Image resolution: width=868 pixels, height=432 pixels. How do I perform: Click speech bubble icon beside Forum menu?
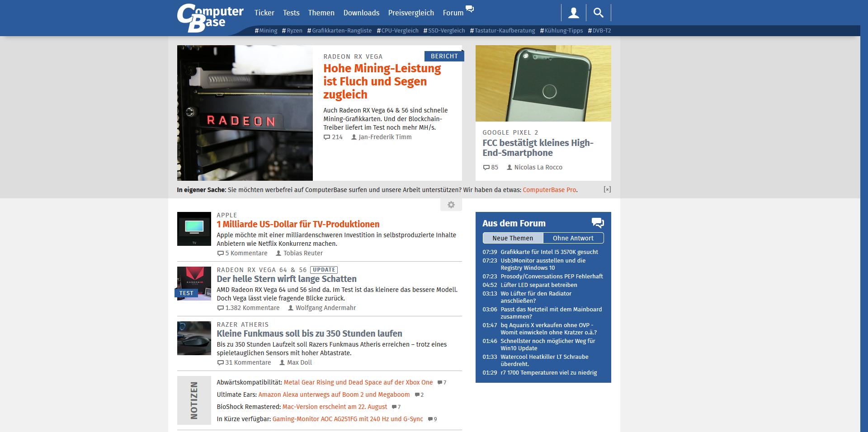coord(470,9)
